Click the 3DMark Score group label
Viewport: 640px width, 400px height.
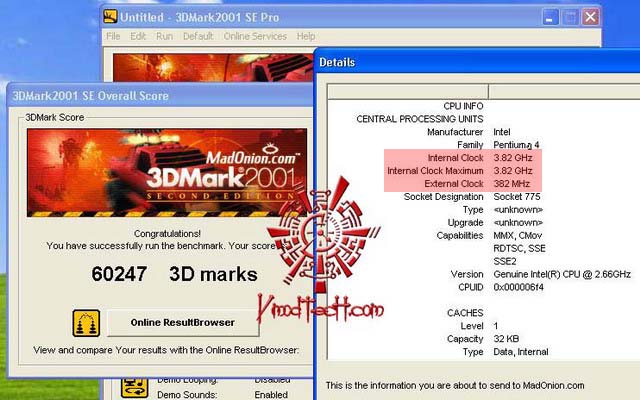tap(55, 118)
